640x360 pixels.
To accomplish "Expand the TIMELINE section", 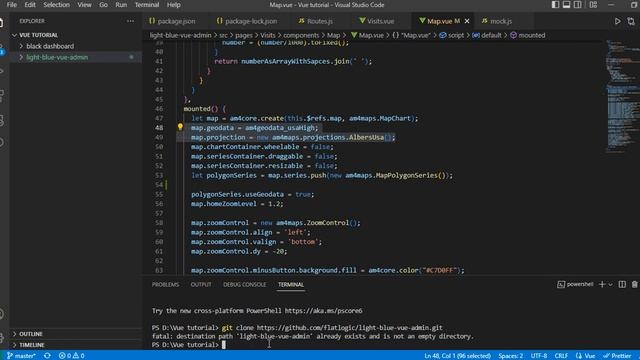I will pyautogui.click(x=31, y=345).
